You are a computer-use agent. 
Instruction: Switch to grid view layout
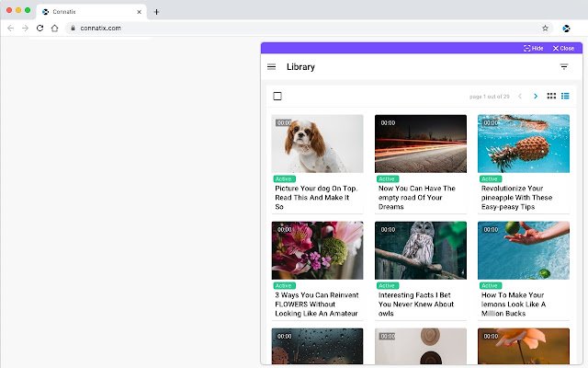(551, 96)
